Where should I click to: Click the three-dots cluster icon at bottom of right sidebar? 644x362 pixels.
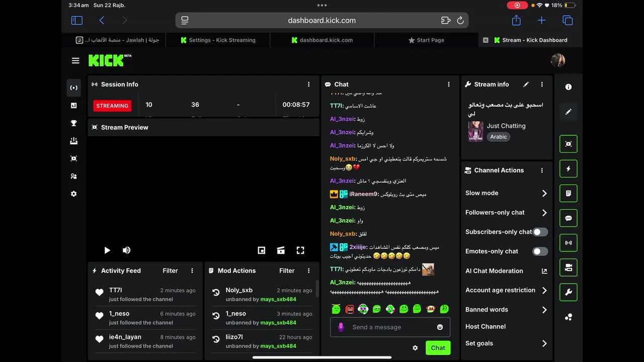point(569,317)
